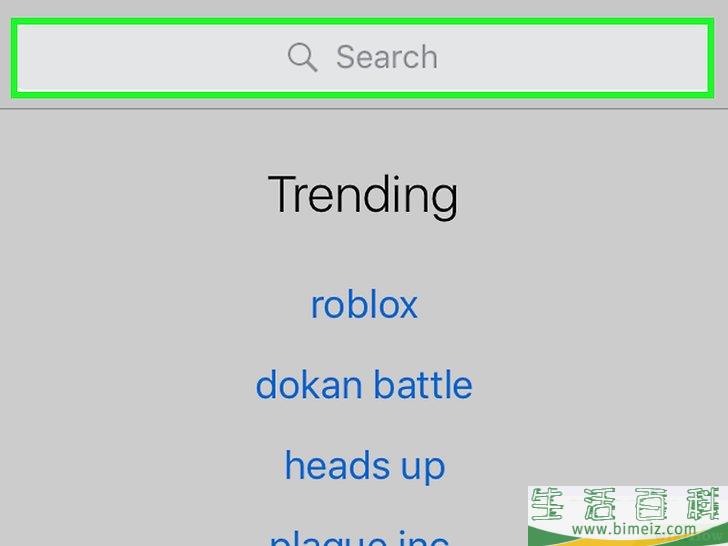Click the magnifying glass search icon
Image resolution: width=728 pixels, height=546 pixels.
(302, 58)
